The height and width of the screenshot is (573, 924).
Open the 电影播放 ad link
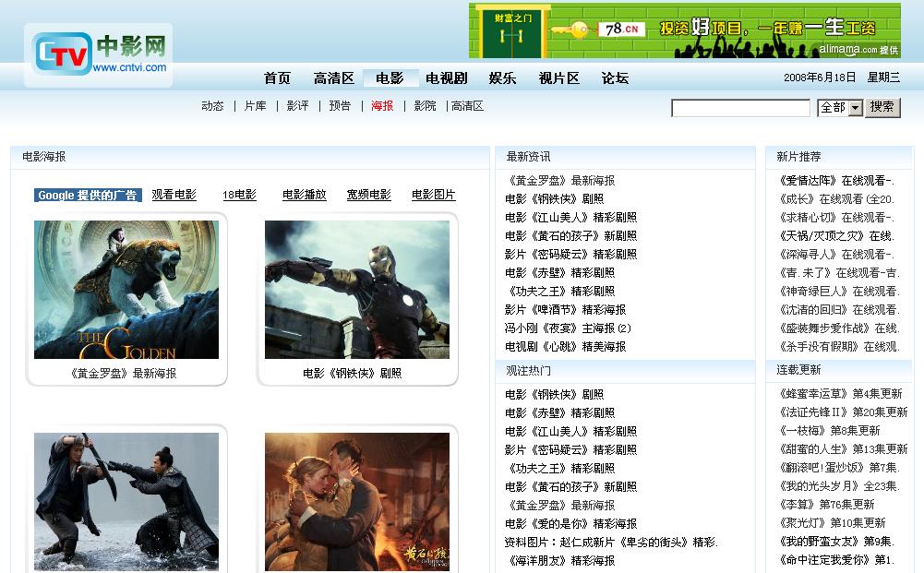tap(304, 195)
